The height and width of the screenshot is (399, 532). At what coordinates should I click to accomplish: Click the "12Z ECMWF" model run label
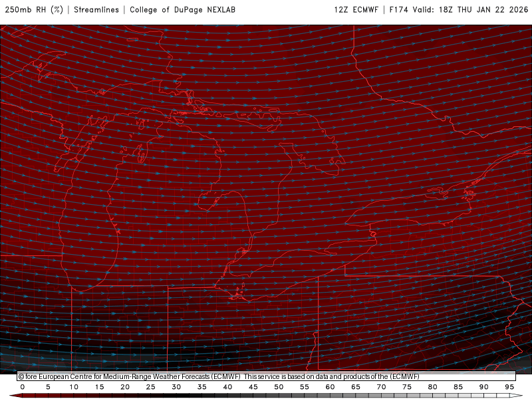click(x=356, y=10)
